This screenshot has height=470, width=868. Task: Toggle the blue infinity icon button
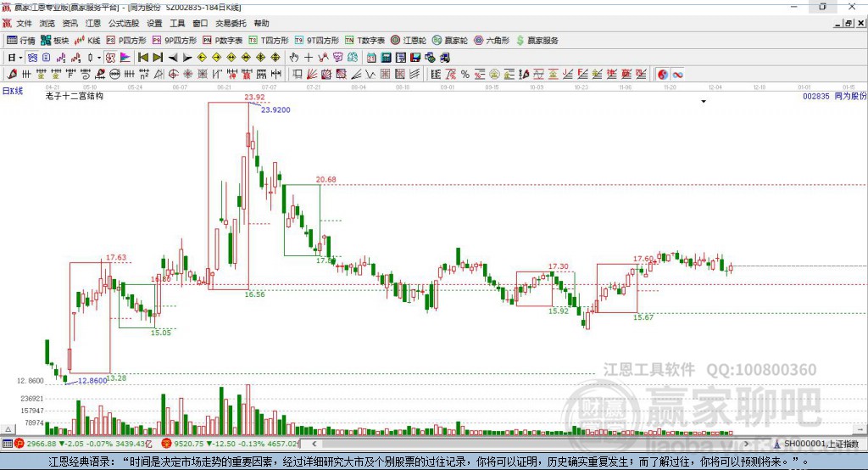(677, 75)
